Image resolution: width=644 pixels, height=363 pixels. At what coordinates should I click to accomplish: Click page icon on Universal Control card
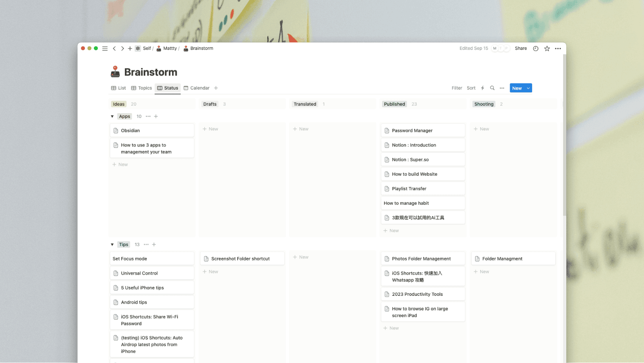[x=116, y=273]
